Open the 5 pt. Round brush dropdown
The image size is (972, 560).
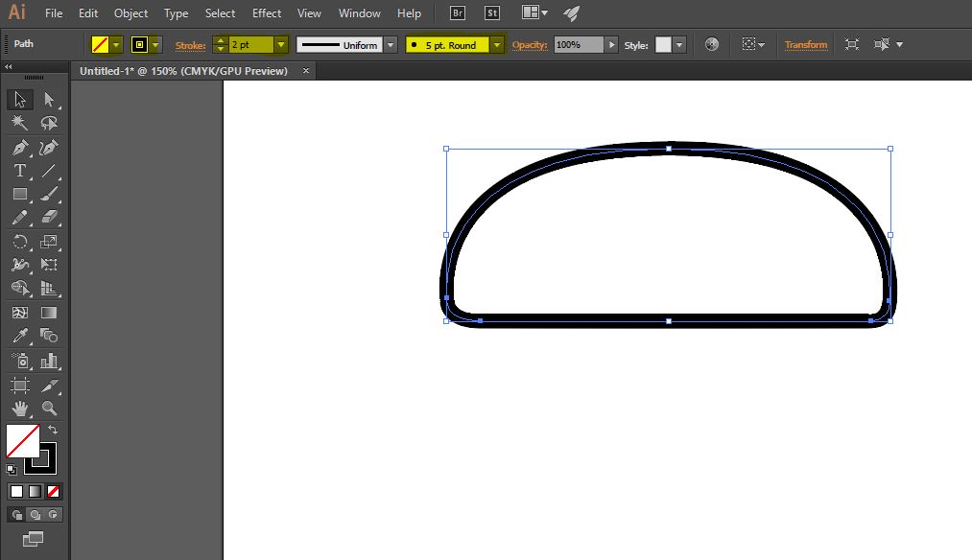coord(496,45)
